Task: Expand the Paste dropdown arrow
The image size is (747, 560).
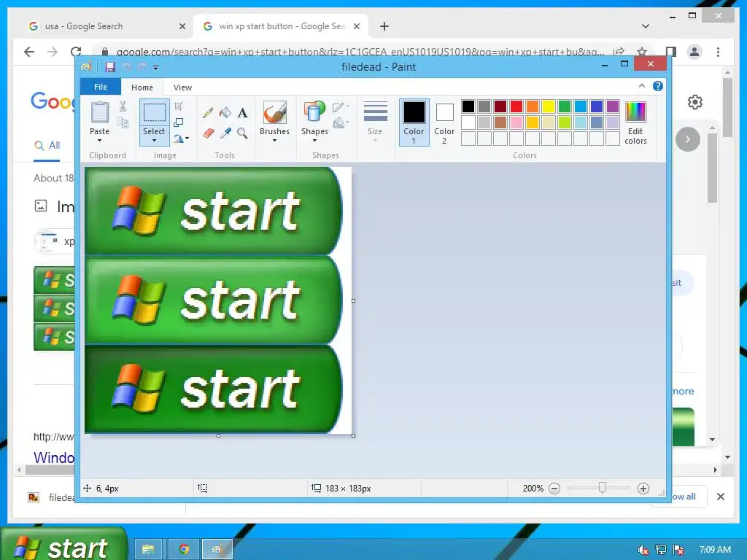Action: pyautogui.click(x=99, y=141)
